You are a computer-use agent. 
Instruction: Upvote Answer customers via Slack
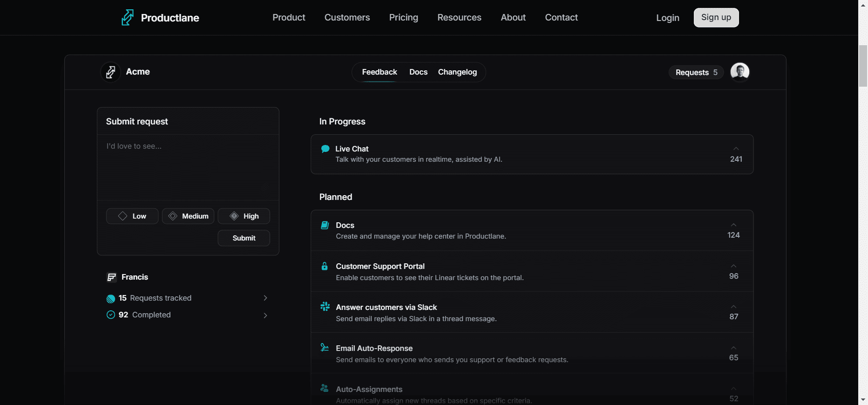733,307
